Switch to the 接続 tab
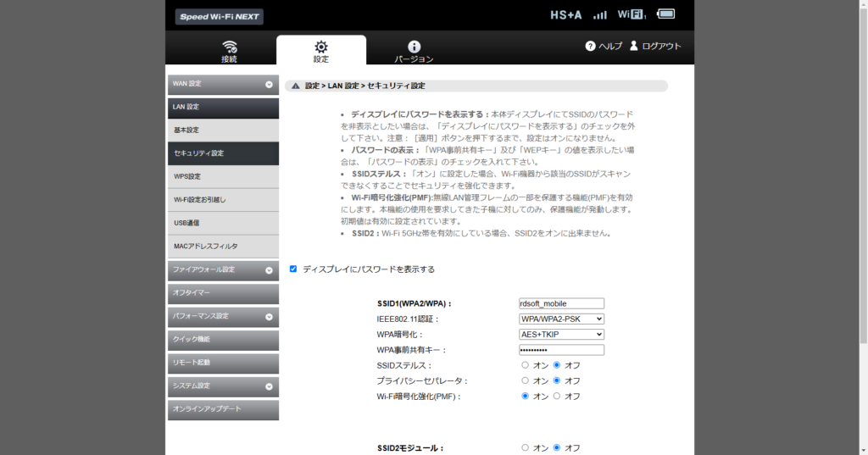Image resolution: width=868 pixels, height=455 pixels. 229,51
